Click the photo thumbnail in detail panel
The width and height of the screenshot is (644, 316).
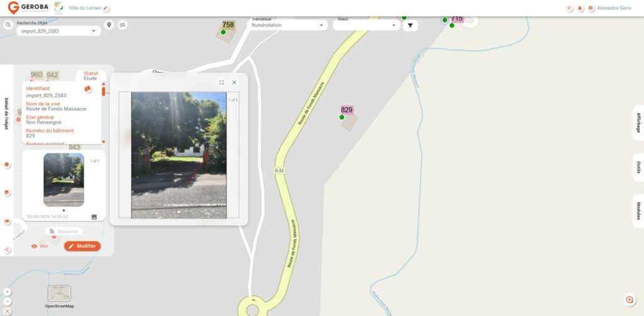point(64,180)
